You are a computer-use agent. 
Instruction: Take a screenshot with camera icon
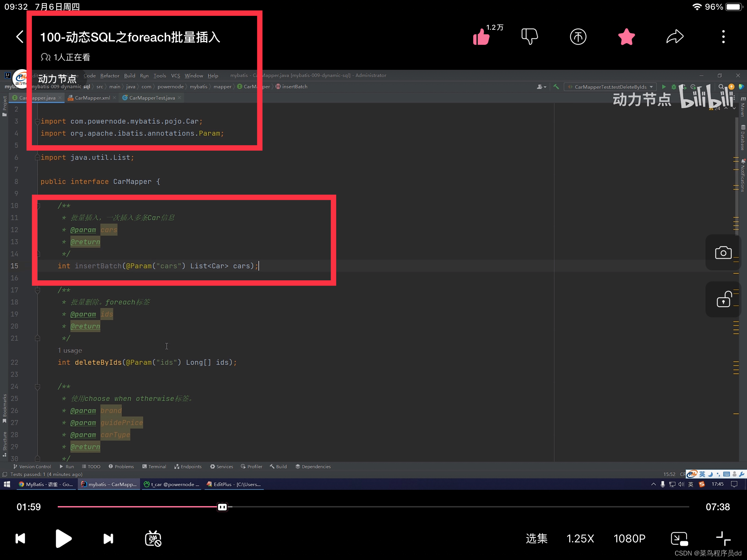pos(723,253)
